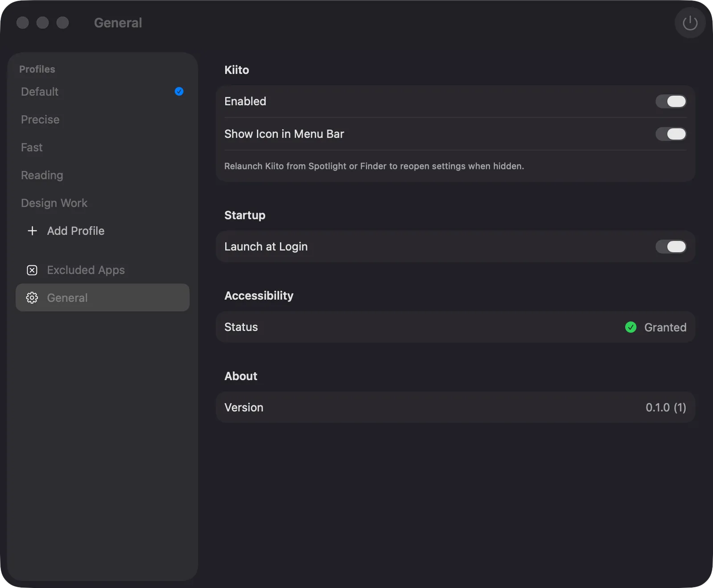Image resolution: width=713 pixels, height=588 pixels.
Task: Select the Fast profile
Action: [102, 148]
